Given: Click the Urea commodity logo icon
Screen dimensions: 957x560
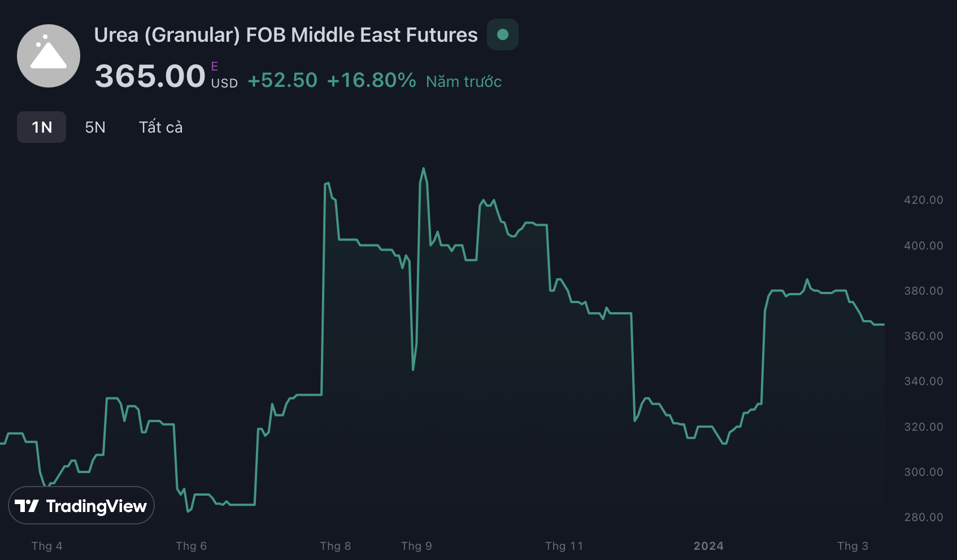Looking at the screenshot, I should click(49, 56).
